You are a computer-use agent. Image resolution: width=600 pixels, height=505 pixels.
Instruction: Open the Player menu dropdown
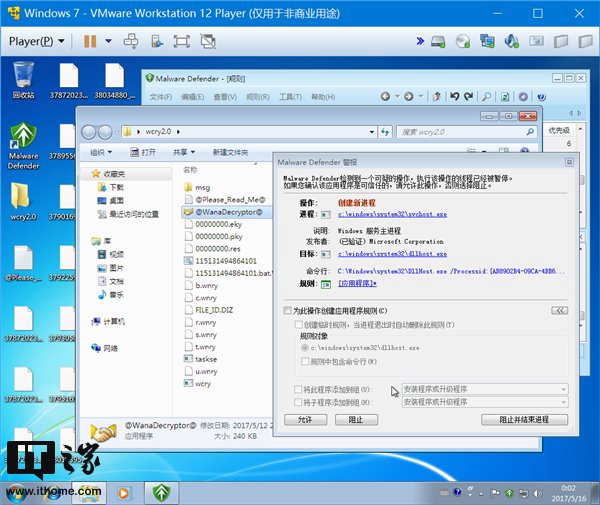coord(36,41)
